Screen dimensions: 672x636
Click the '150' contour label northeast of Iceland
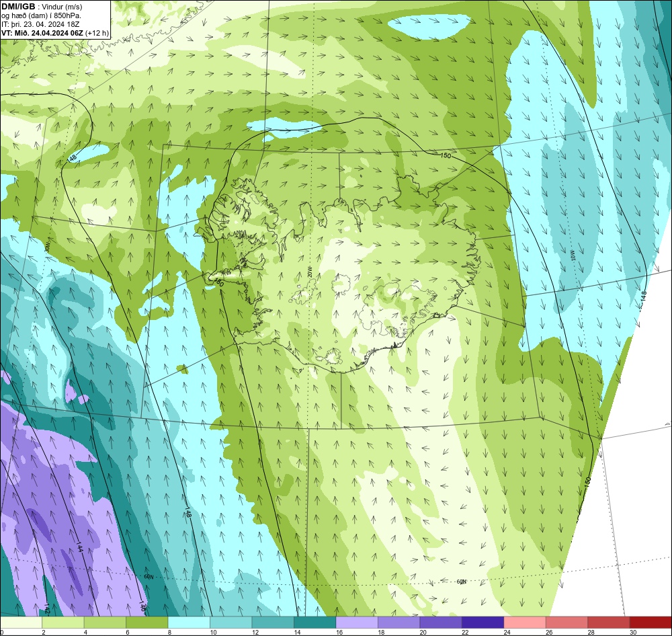[446, 155]
